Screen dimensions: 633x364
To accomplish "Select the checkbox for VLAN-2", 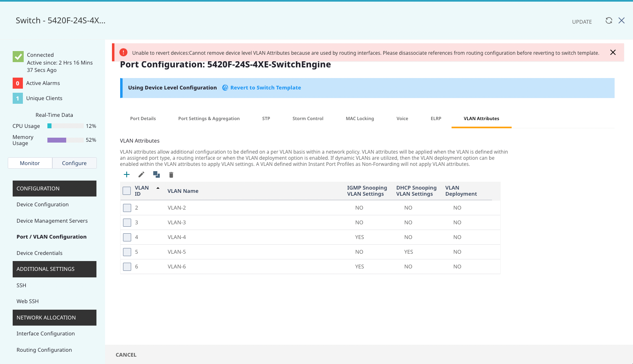I will point(127,208).
